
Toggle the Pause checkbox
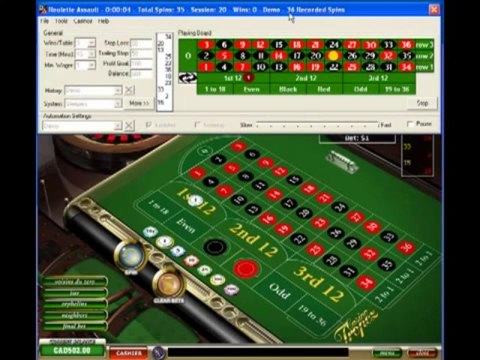pyautogui.click(x=410, y=124)
